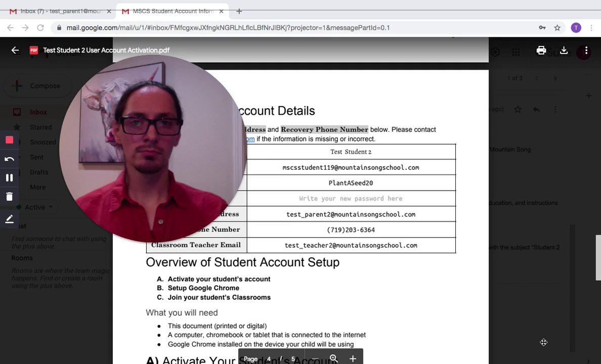
Task: Restart recording with the undo arrow
Action: pyautogui.click(x=10, y=159)
